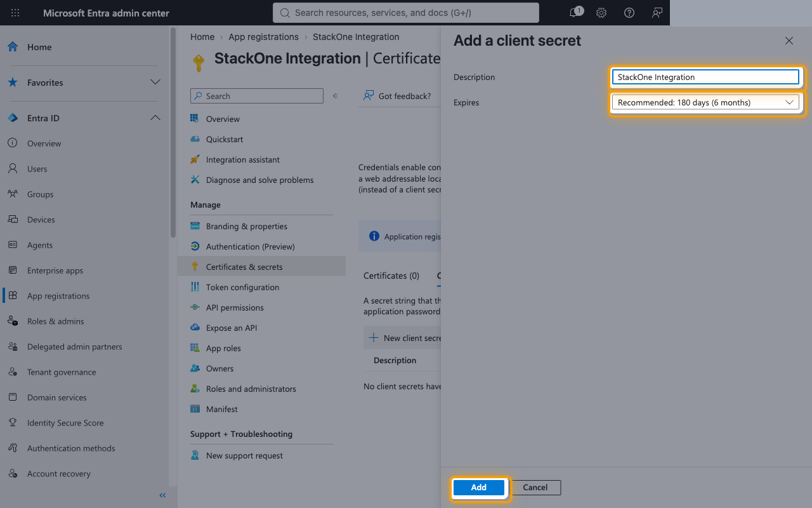Open Account recovery in sidebar
This screenshot has width=812, height=508.
click(59, 474)
